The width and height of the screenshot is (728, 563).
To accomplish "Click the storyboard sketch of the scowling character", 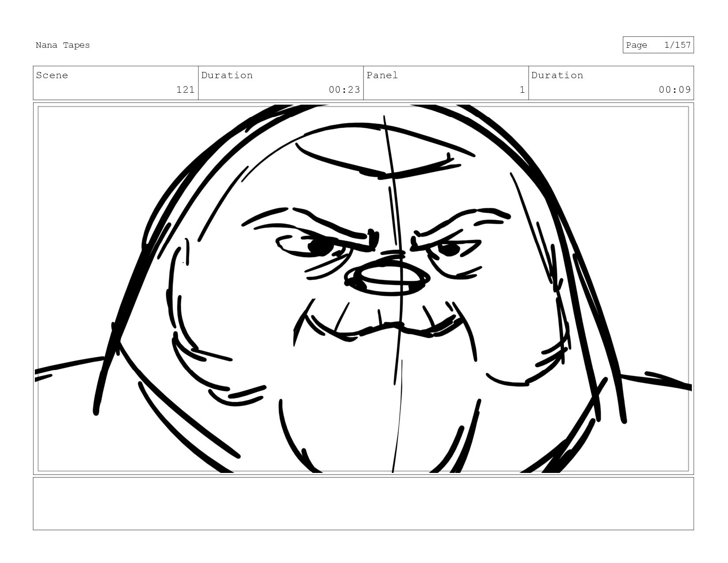I will pos(363,289).
